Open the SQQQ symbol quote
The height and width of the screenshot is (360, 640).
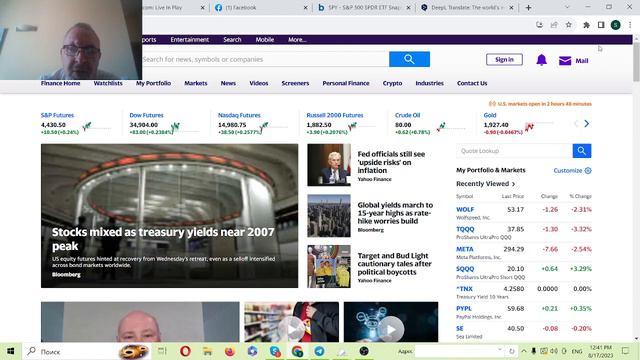pyautogui.click(x=465, y=269)
